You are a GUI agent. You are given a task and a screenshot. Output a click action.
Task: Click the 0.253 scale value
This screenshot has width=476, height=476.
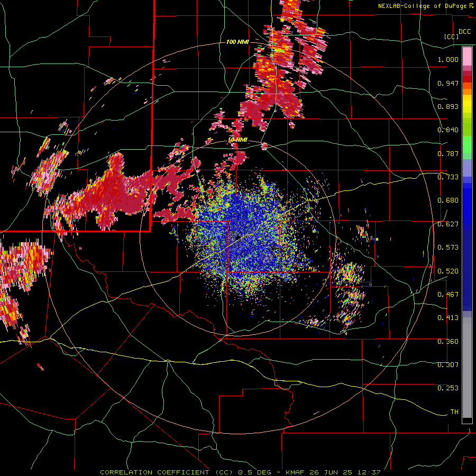(x=448, y=388)
